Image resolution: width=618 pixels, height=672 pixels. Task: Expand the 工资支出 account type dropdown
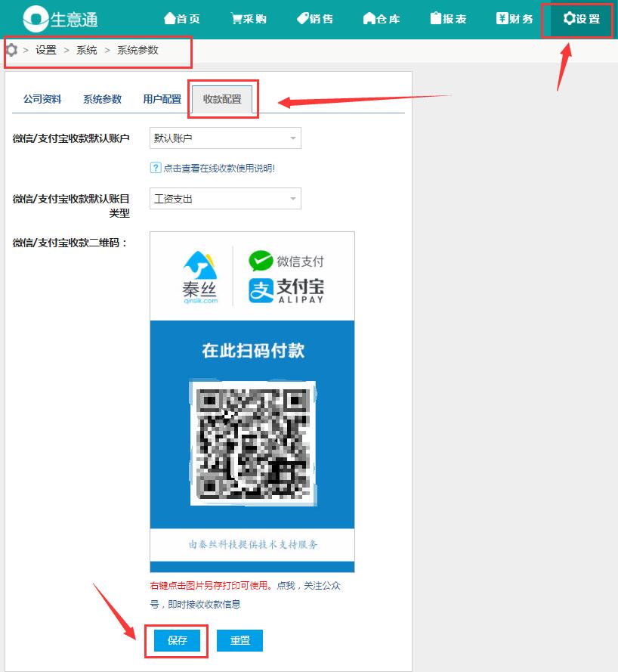(x=225, y=199)
